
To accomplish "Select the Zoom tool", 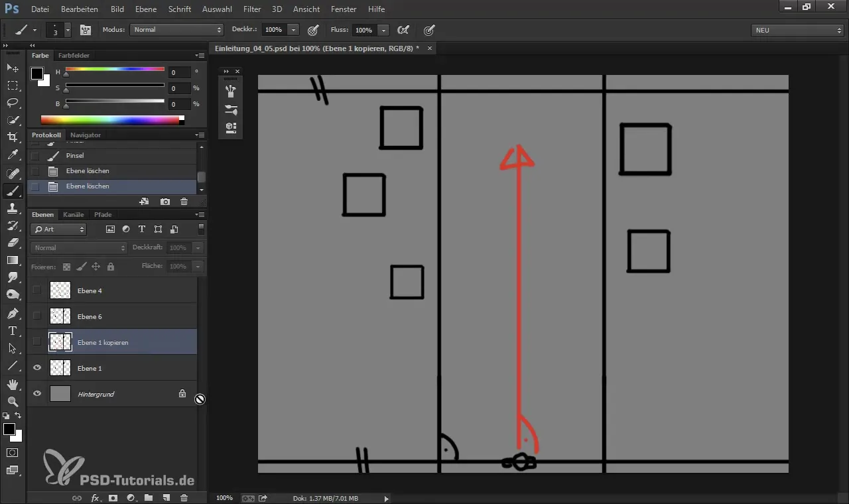I will click(x=13, y=401).
